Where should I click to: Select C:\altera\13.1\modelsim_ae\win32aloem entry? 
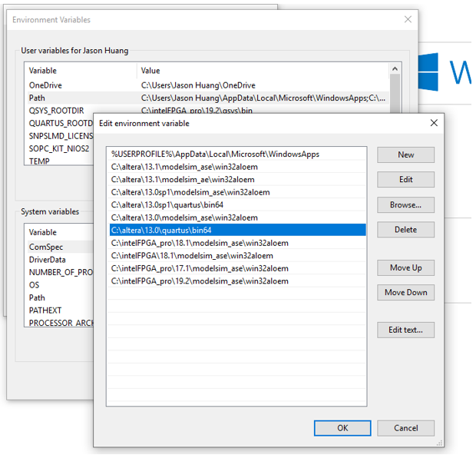click(x=237, y=180)
